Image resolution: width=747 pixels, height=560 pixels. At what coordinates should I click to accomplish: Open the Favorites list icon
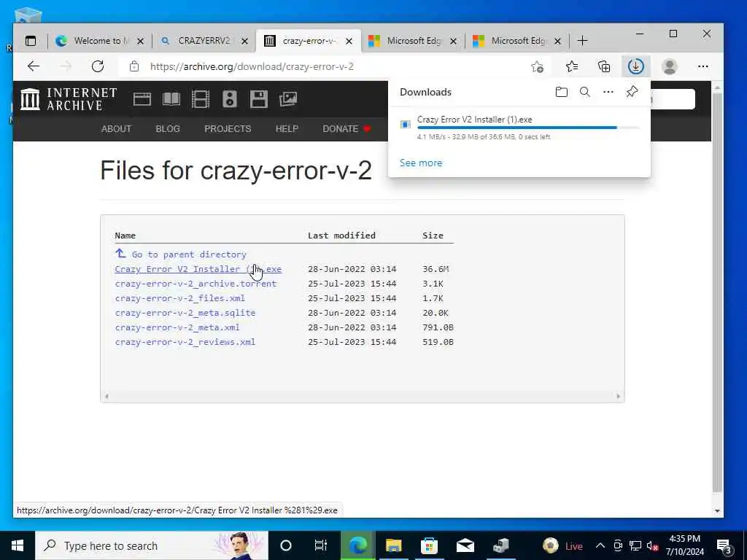[x=572, y=66]
